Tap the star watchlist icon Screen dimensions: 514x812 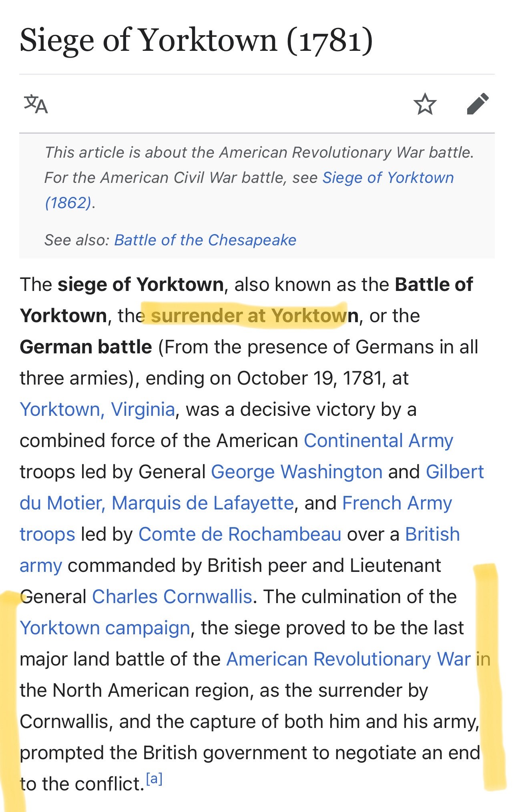click(x=425, y=104)
